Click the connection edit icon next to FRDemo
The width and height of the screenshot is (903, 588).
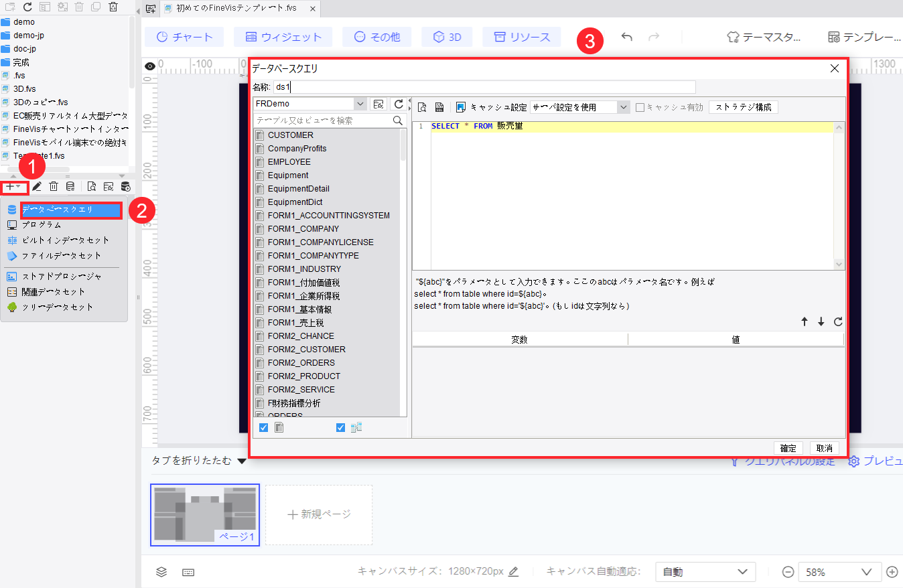pos(378,104)
